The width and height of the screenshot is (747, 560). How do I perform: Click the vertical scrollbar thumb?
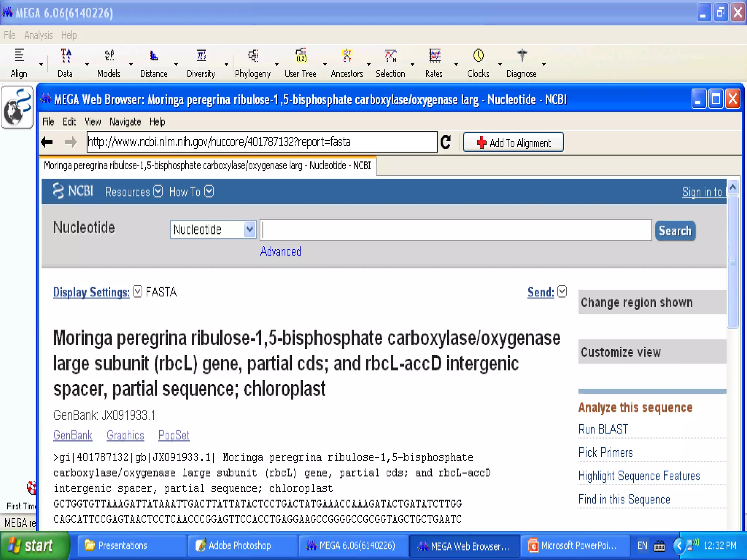pos(732,262)
